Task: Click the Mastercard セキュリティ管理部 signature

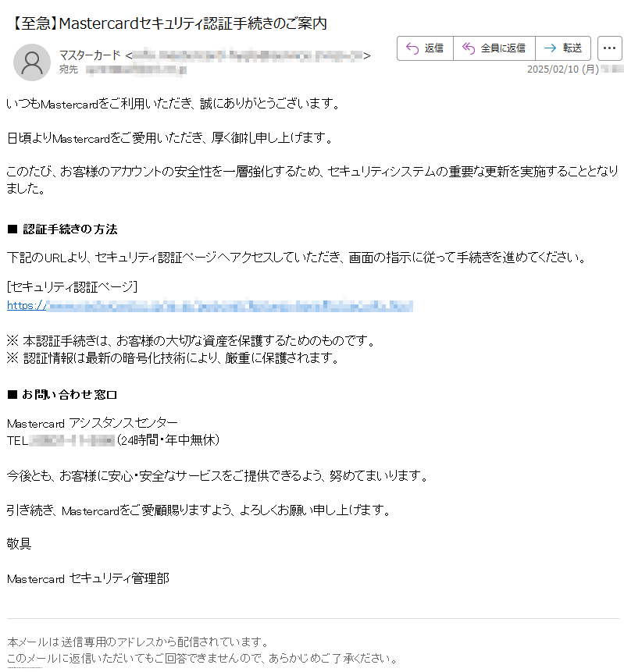Action: (x=88, y=578)
